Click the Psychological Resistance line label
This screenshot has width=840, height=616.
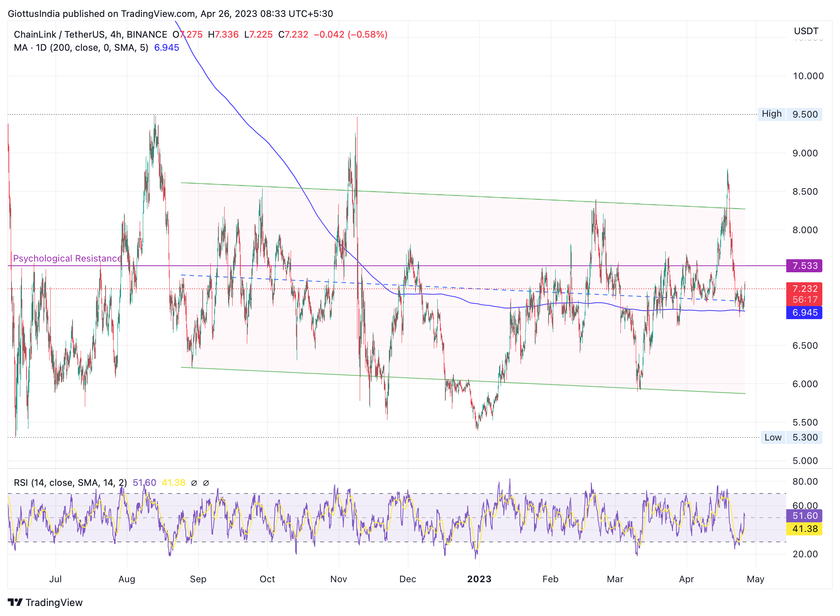click(x=67, y=258)
